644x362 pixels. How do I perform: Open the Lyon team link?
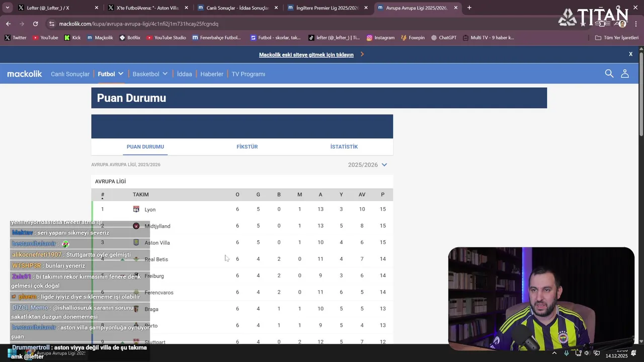coord(150,210)
